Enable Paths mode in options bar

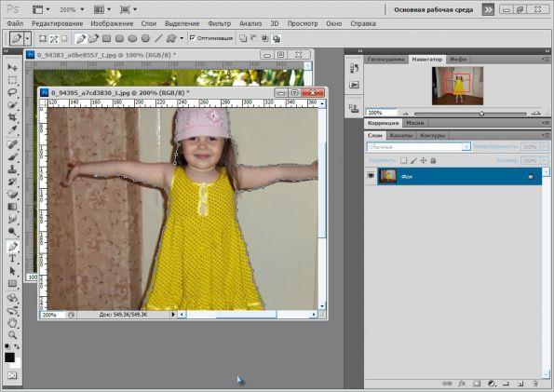pyautogui.click(x=54, y=38)
